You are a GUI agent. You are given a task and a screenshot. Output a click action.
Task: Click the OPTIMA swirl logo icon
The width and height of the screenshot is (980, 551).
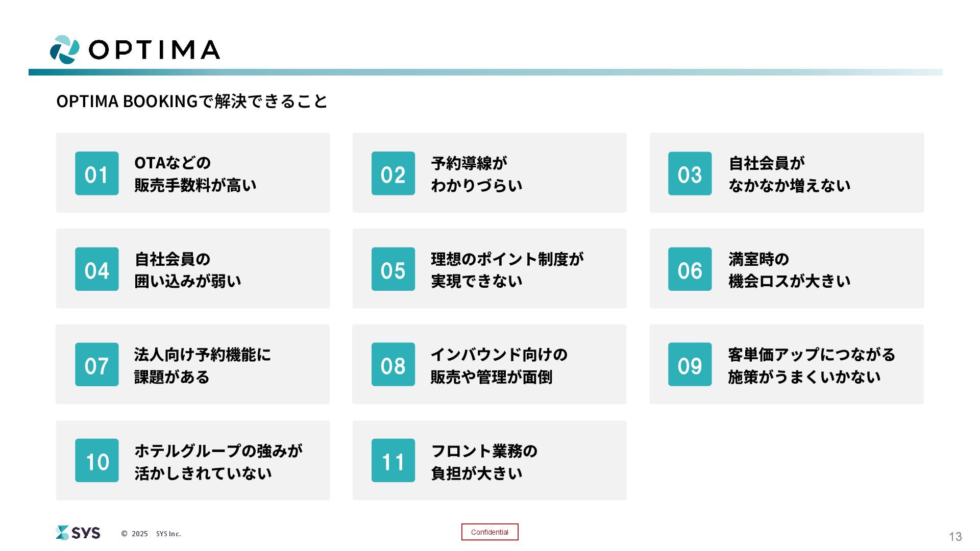tap(65, 49)
